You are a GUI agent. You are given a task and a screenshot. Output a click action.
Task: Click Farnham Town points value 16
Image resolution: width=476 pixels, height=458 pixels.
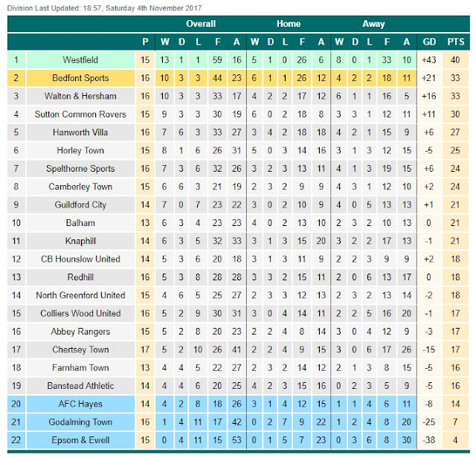[x=455, y=368]
